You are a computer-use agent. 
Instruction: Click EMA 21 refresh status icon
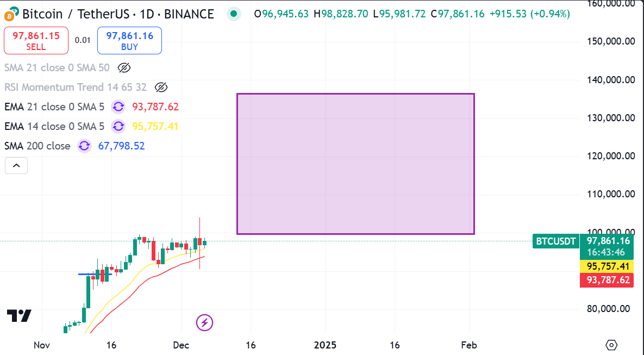(x=118, y=107)
